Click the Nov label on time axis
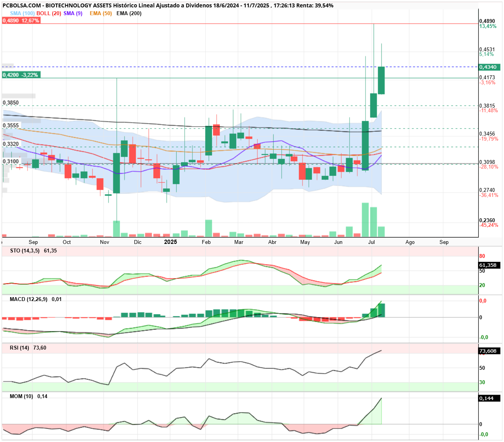Image resolution: width=504 pixels, height=442 pixels. click(104, 242)
